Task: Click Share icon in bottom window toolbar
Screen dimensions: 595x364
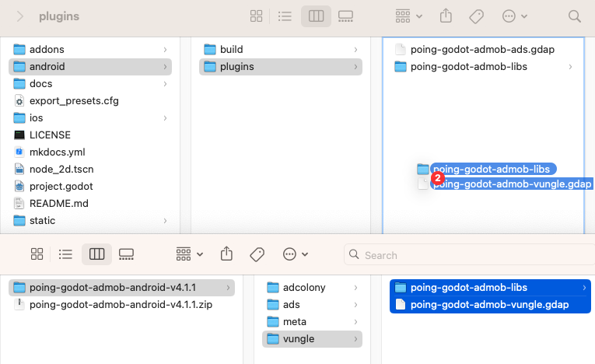Action: coord(226,254)
